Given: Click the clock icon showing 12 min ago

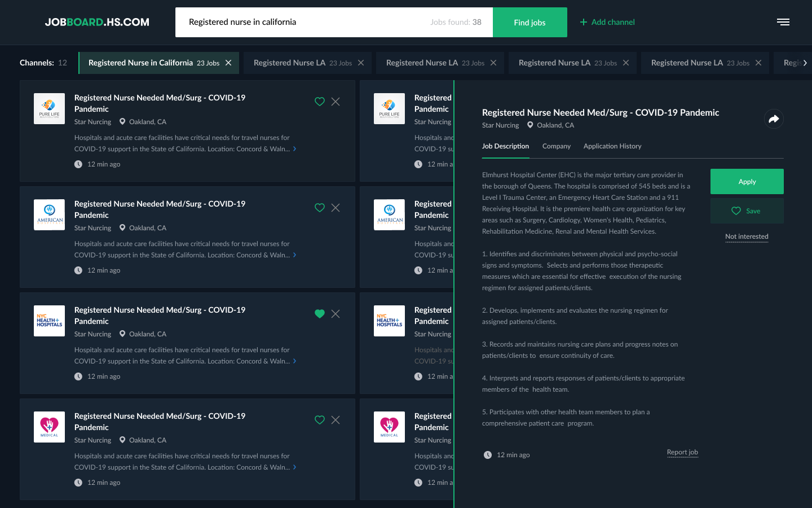Looking at the screenshot, I should 78,164.
